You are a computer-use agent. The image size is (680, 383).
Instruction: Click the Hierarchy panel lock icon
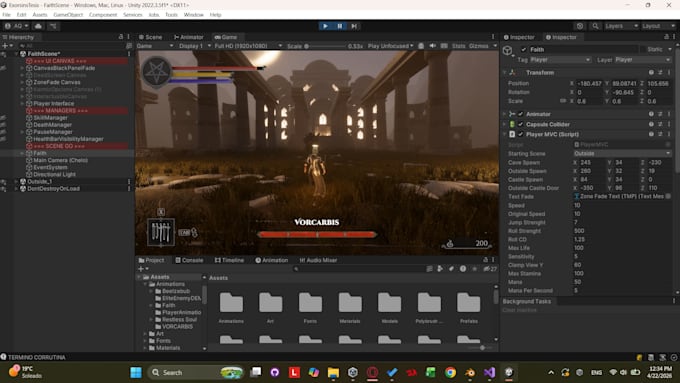click(121, 37)
